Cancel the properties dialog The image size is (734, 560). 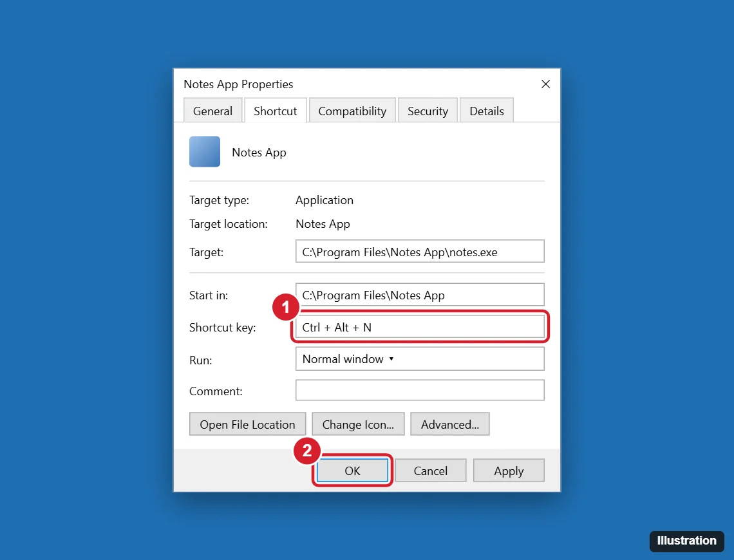(430, 470)
